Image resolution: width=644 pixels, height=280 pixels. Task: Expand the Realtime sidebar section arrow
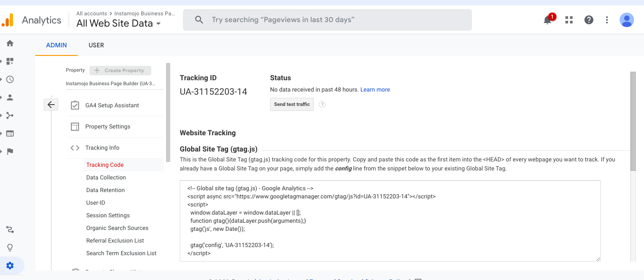[x=2, y=79]
